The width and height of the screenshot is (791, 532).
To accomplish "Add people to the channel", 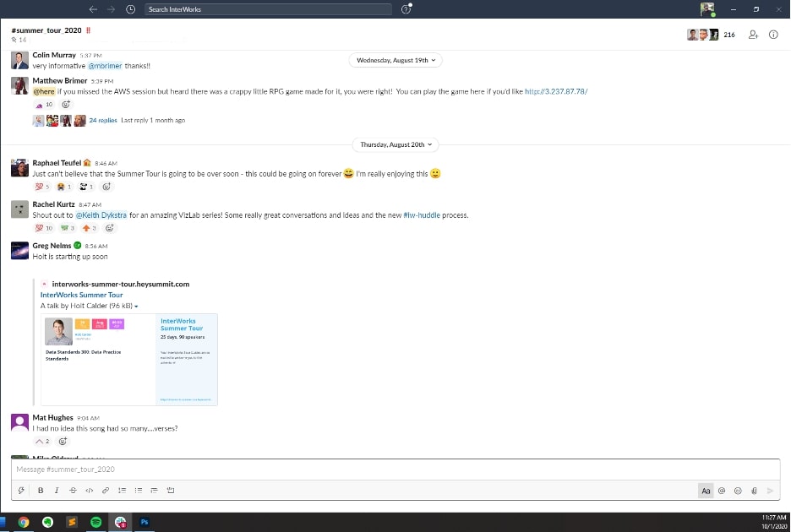I will click(753, 35).
